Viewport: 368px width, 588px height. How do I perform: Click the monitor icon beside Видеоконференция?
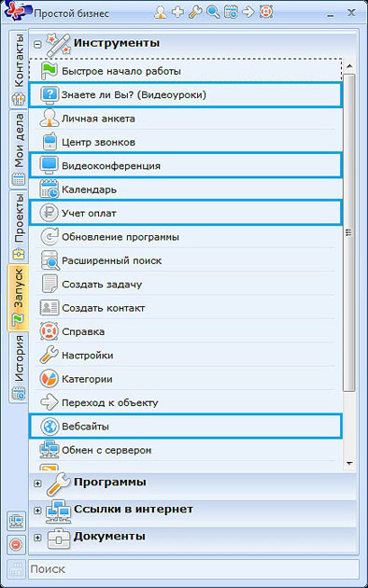[x=50, y=166]
